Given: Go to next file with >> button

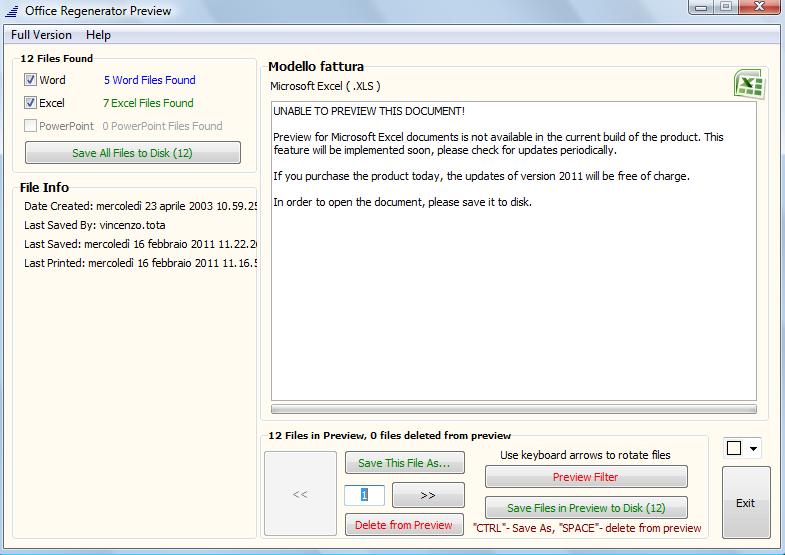Looking at the screenshot, I should click(x=428, y=495).
